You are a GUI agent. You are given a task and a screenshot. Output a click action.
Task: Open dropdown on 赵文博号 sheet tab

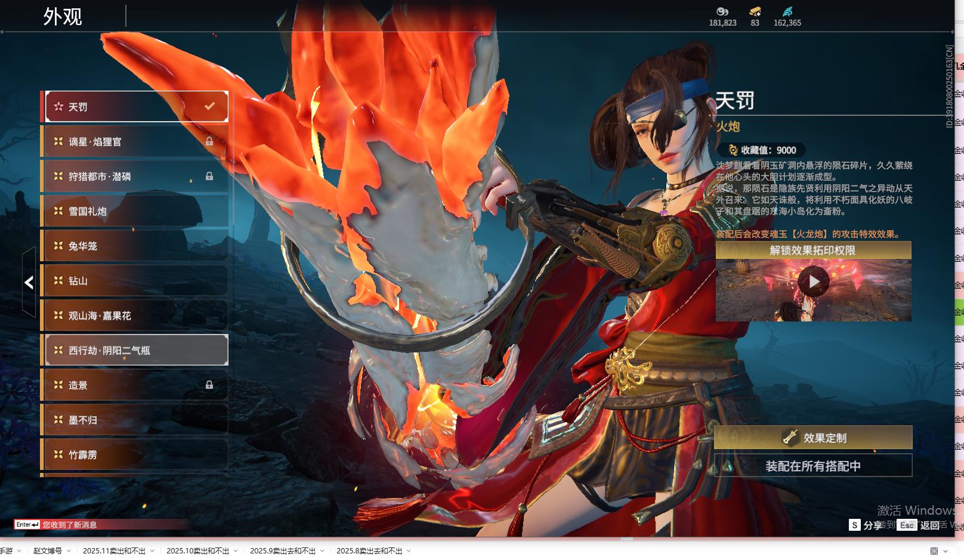69,551
